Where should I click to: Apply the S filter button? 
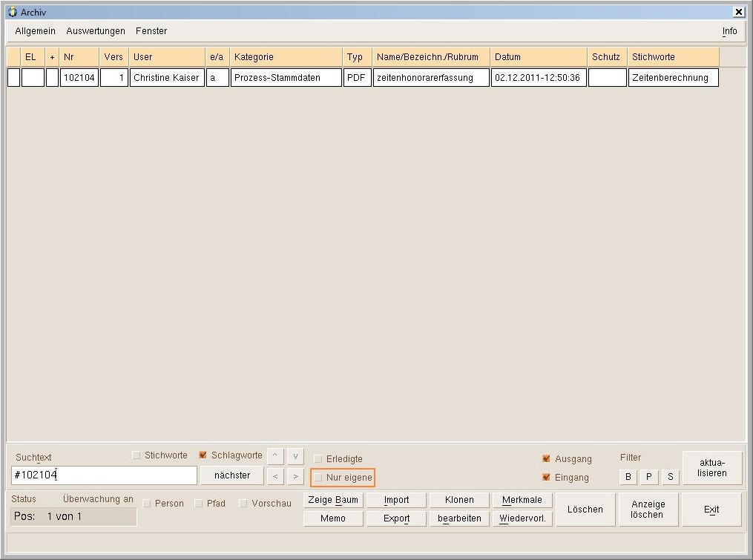click(671, 477)
